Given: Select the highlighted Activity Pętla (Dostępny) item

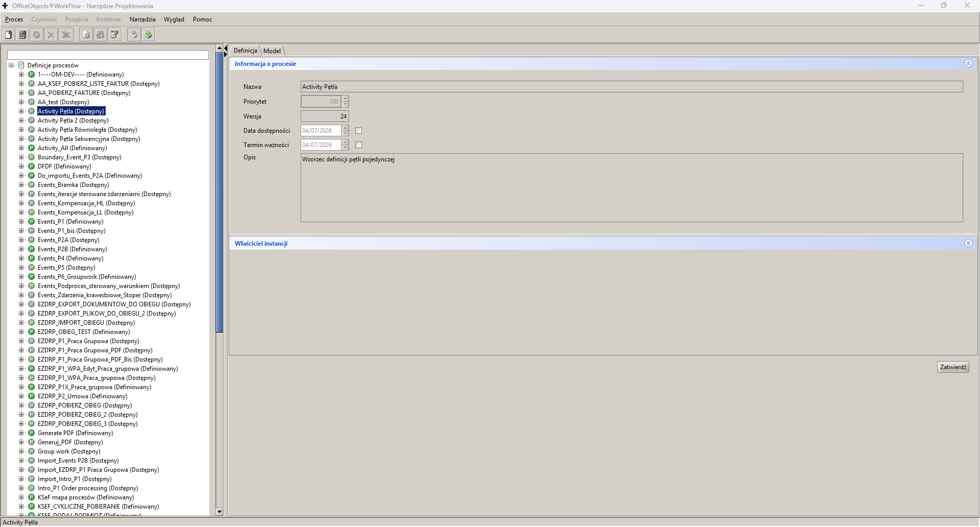Looking at the screenshot, I should 71,111.
